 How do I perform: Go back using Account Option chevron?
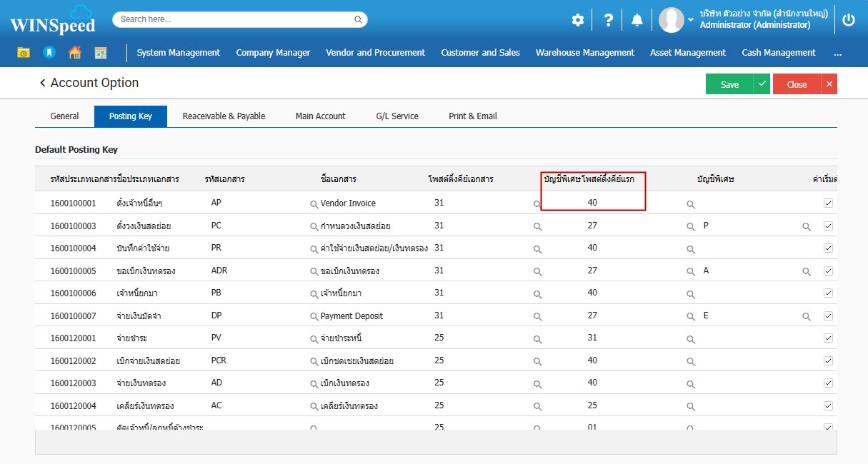tap(42, 84)
